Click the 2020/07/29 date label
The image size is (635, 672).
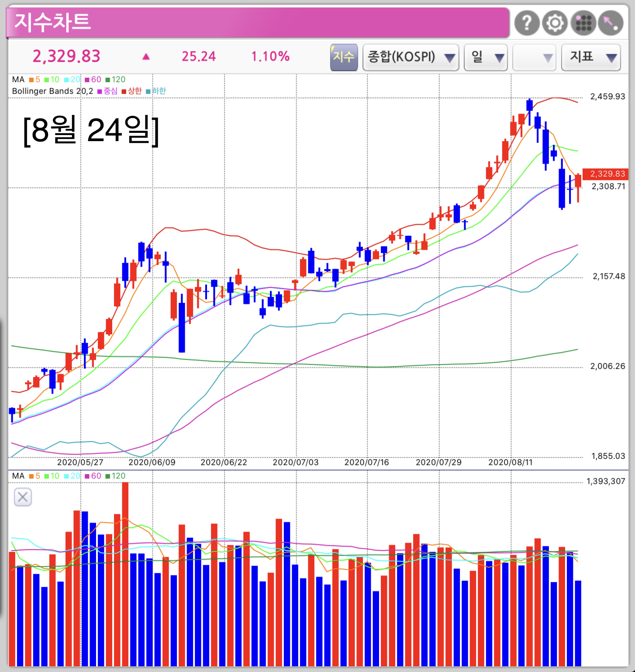tap(438, 462)
